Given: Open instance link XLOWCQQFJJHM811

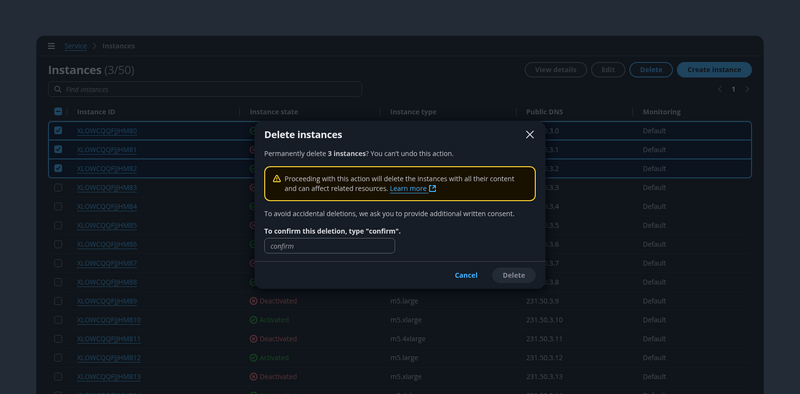Looking at the screenshot, I should (x=109, y=339).
